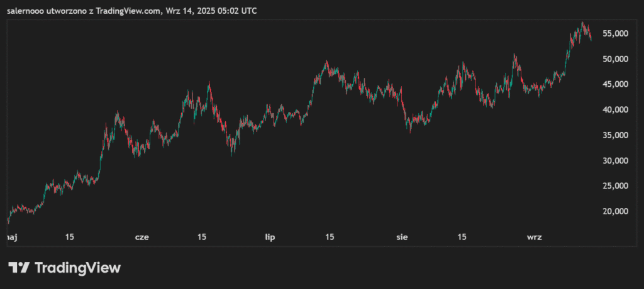Click the 15 marker between lip and sie
The image size is (644, 289).
pos(329,237)
